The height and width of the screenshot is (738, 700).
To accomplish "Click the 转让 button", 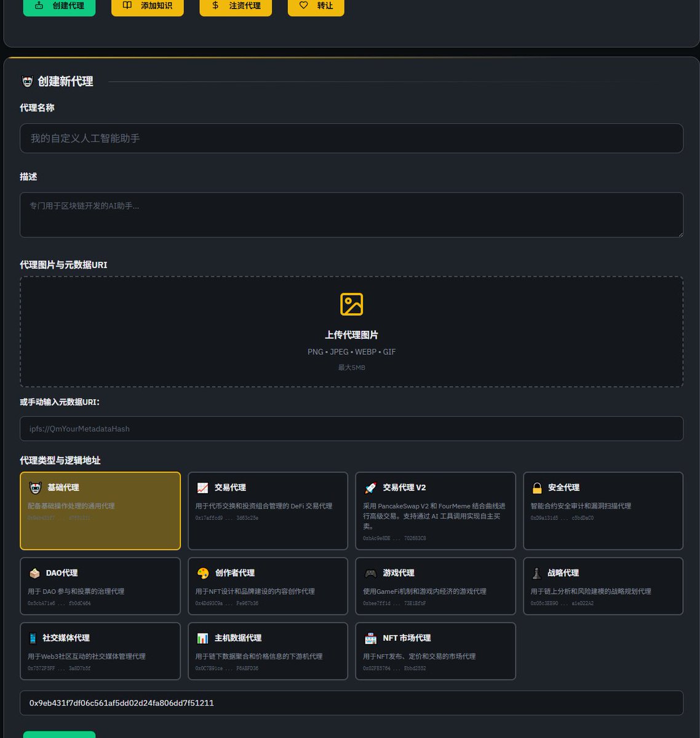I will pos(316,6).
